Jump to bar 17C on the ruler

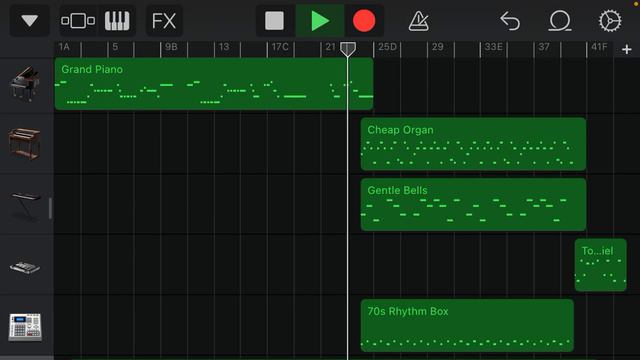pyautogui.click(x=280, y=47)
